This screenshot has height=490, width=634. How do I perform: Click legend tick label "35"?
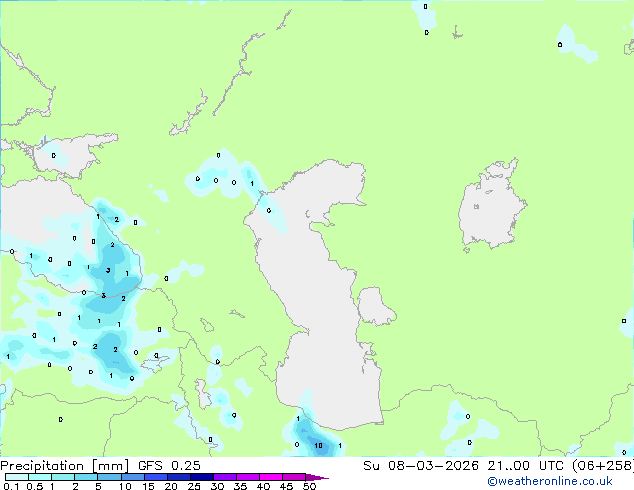[240, 486]
